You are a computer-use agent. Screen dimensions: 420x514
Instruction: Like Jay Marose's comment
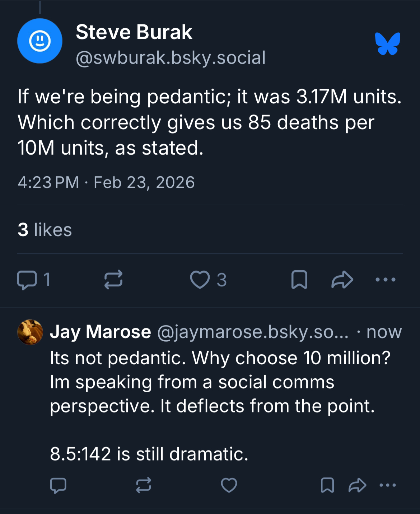[229, 485]
